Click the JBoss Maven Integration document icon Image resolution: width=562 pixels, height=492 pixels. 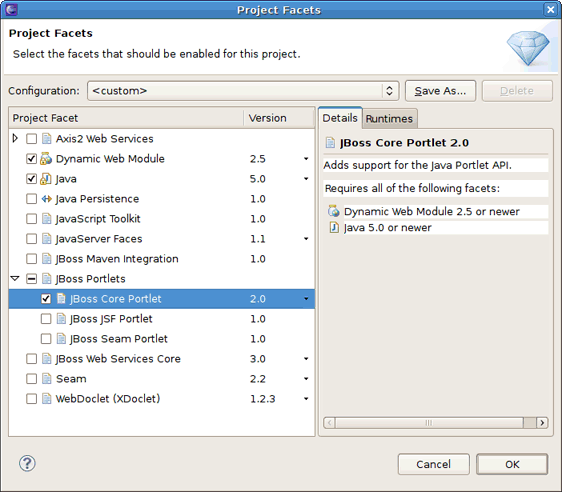click(x=47, y=259)
